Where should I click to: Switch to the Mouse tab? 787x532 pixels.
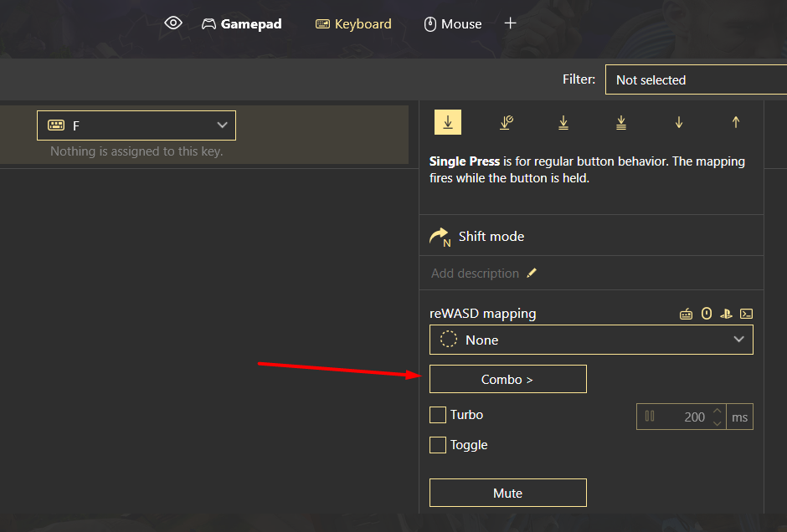point(453,24)
